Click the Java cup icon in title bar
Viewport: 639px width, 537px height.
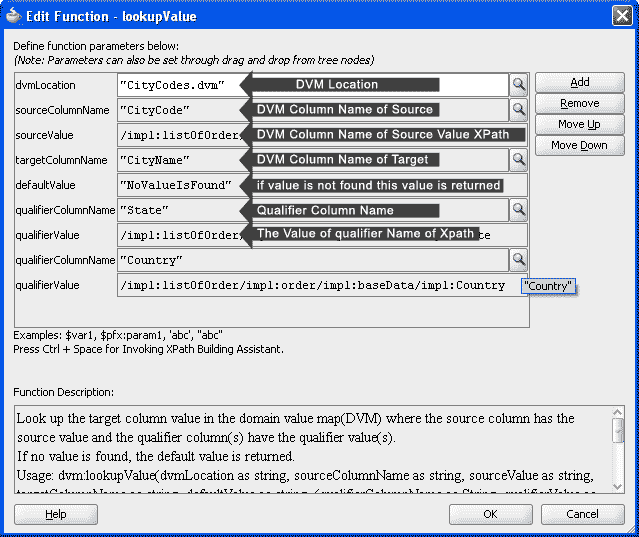click(x=13, y=16)
